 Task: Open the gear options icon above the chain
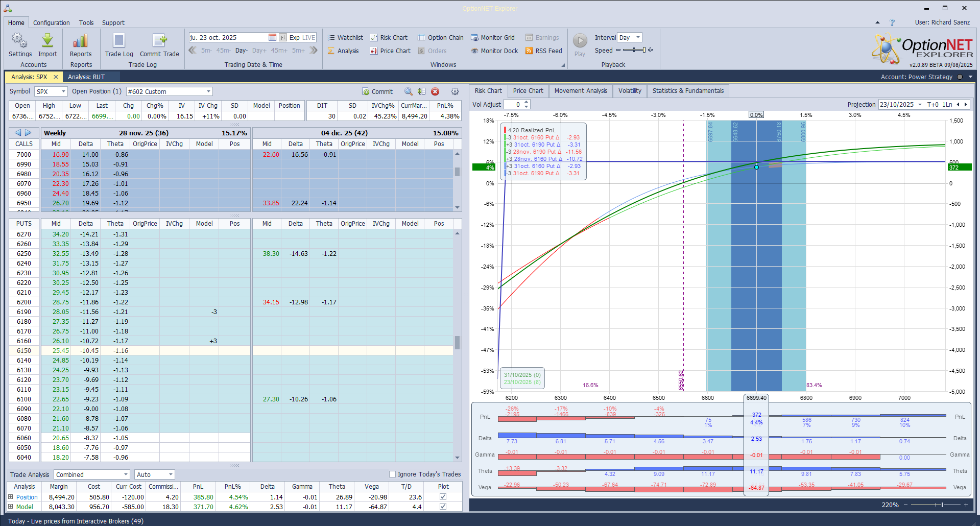[x=455, y=91]
